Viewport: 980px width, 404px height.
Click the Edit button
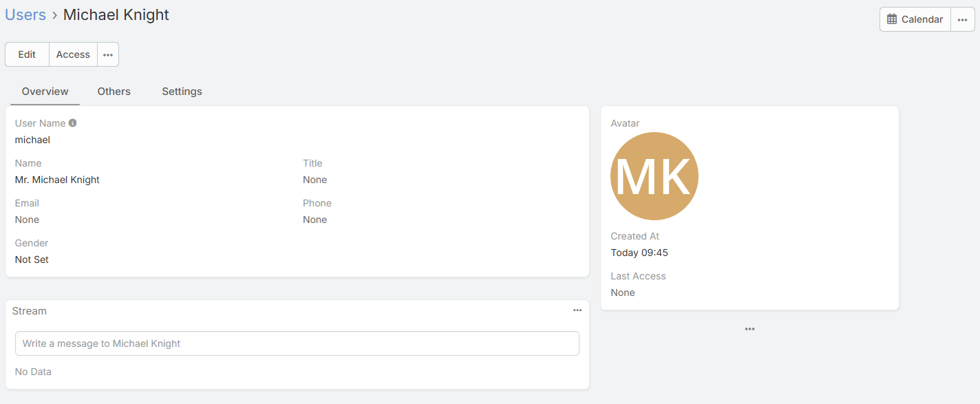click(27, 54)
